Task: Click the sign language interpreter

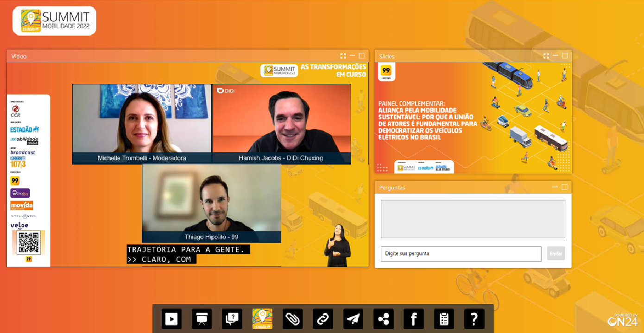Action: point(338,245)
